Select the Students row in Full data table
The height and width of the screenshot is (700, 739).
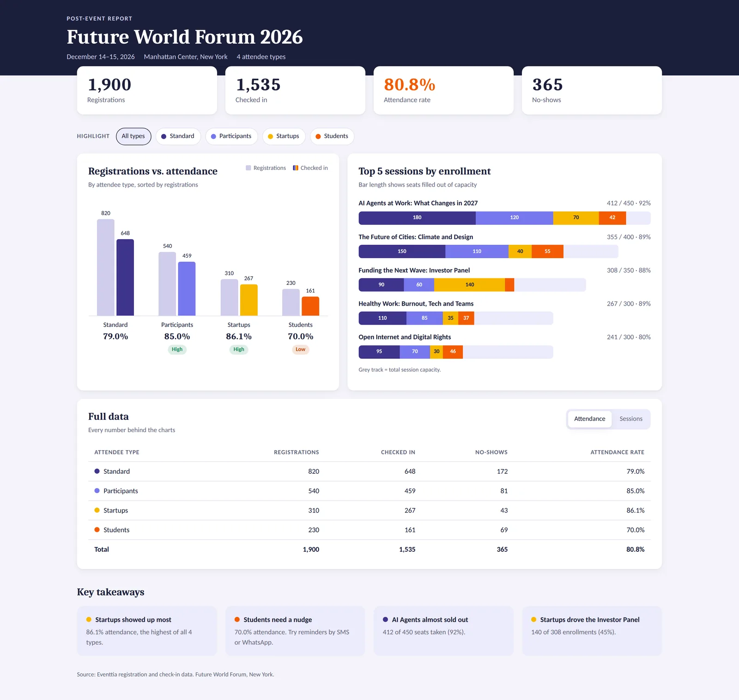click(369, 530)
